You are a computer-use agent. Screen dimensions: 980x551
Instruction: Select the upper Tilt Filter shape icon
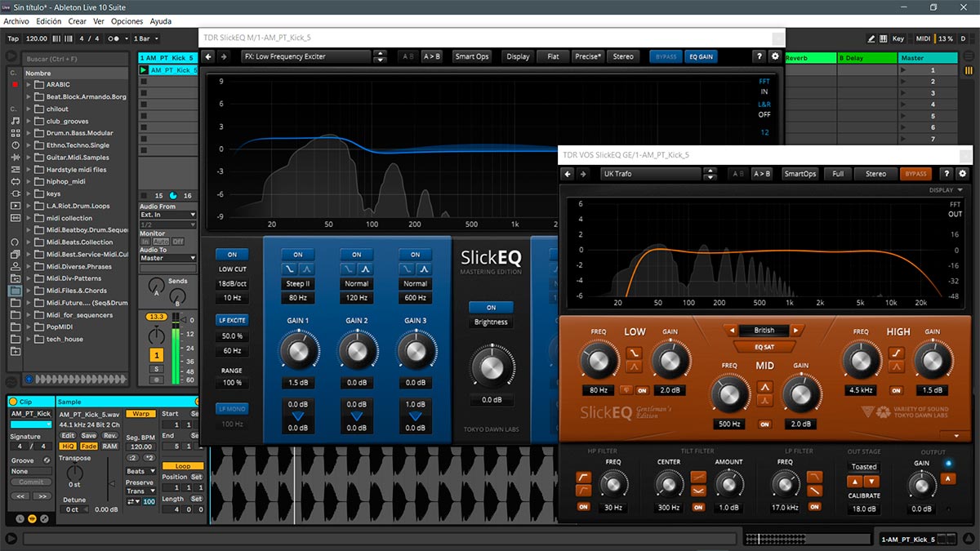(698, 477)
